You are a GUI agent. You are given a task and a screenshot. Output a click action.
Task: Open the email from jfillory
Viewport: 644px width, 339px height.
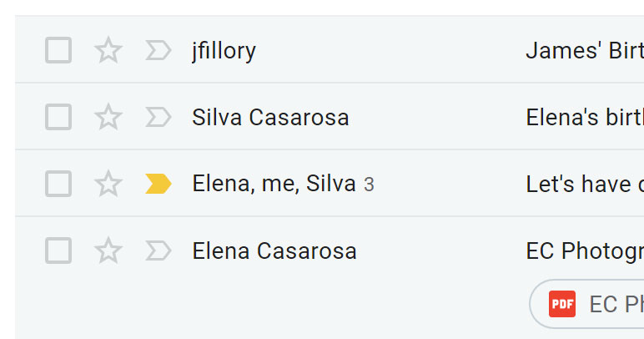[224, 51]
